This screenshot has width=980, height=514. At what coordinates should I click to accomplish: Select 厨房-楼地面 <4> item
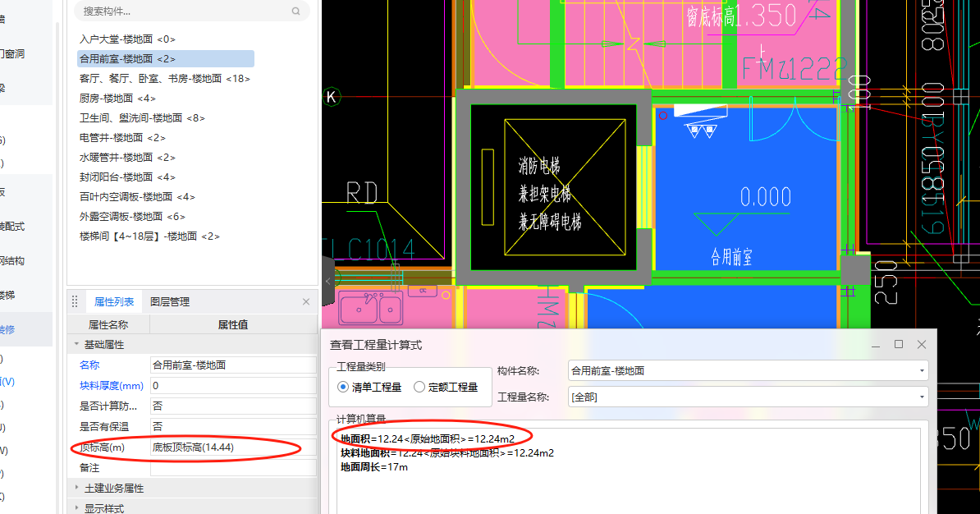coord(117,99)
